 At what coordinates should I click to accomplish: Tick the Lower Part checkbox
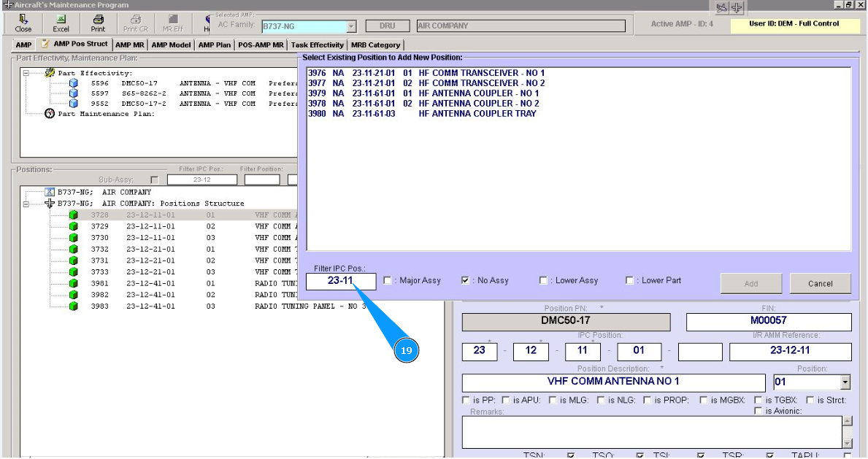[x=630, y=280]
